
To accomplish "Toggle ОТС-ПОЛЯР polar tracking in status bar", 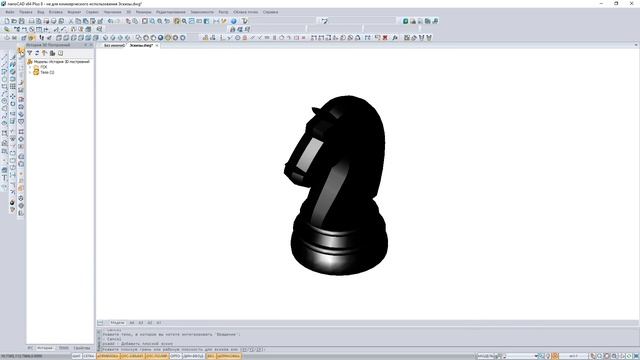I will coord(157,356).
